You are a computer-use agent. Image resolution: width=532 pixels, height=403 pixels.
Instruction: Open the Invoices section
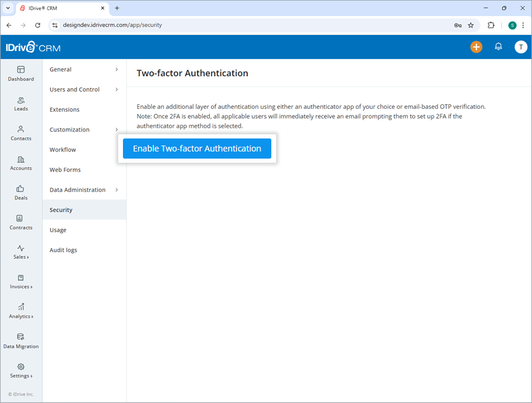(21, 282)
